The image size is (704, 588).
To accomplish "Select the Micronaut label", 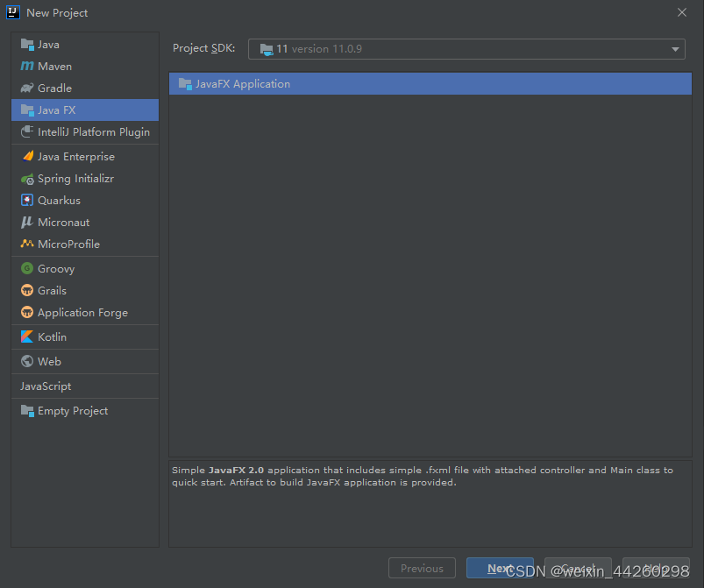I will (64, 223).
